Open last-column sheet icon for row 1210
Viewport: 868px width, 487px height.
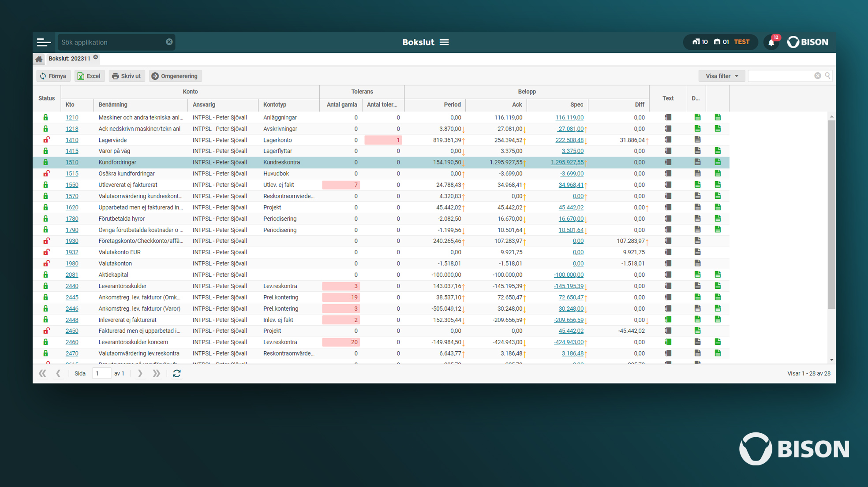(x=718, y=117)
